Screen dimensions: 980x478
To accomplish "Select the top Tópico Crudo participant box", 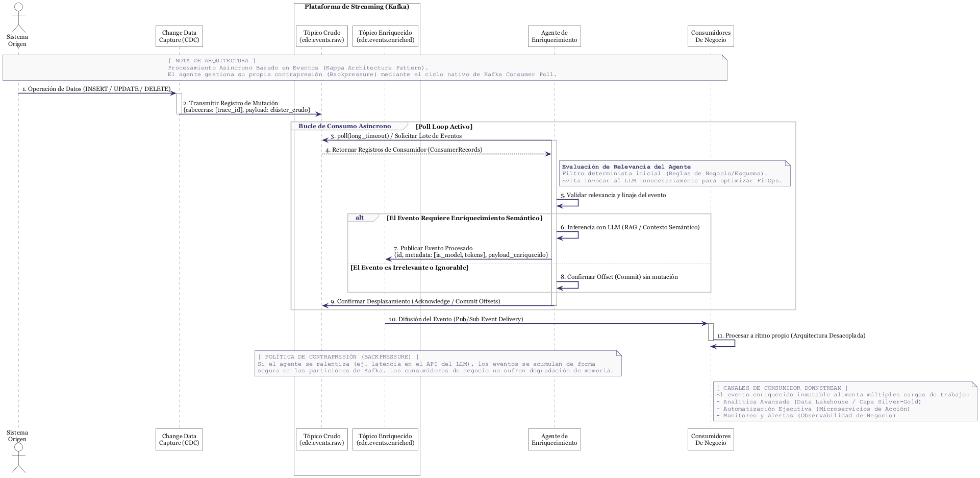I will point(321,36).
